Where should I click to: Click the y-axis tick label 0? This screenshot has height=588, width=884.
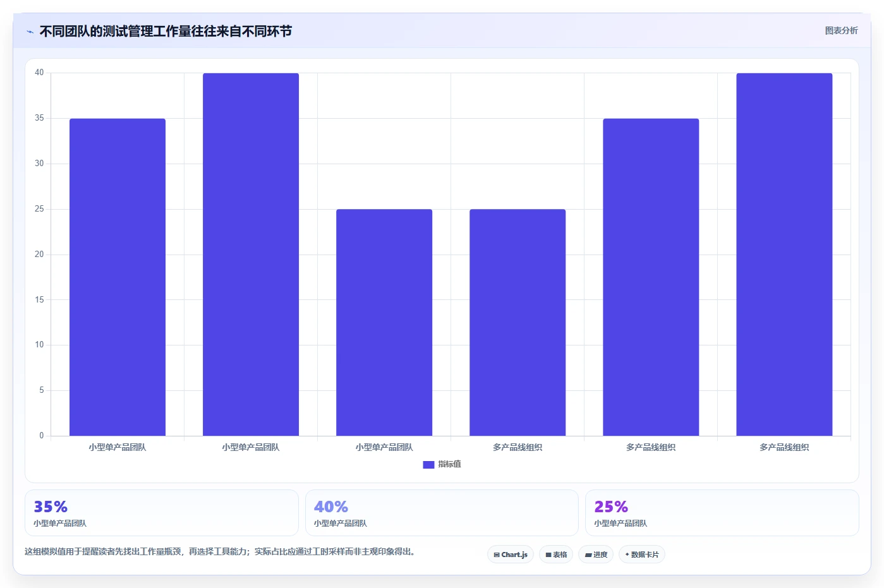click(42, 436)
